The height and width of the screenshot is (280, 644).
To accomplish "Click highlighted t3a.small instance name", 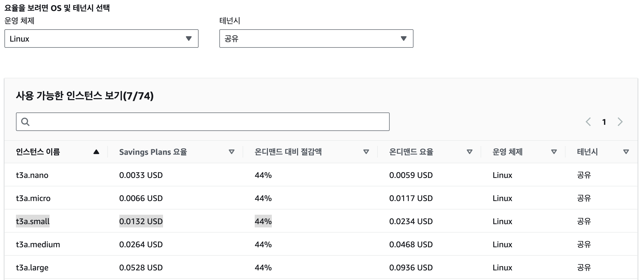I will (33, 221).
